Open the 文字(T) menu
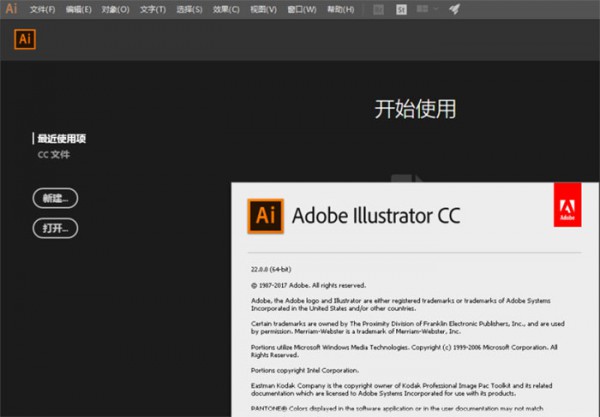Screen dimensions: 600x417 [x=153, y=10]
